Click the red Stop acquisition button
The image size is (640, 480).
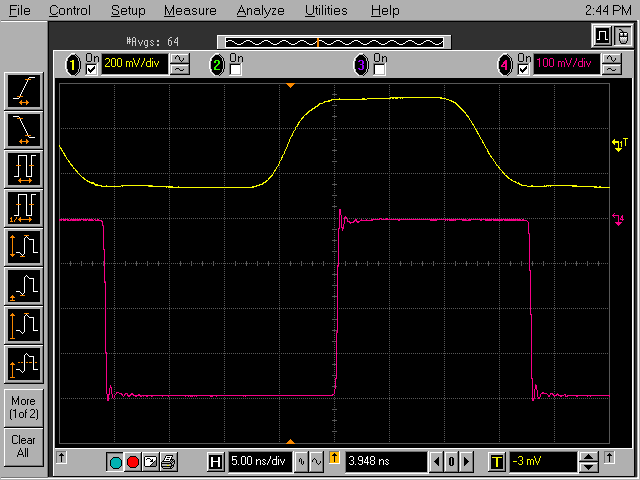pos(133,462)
